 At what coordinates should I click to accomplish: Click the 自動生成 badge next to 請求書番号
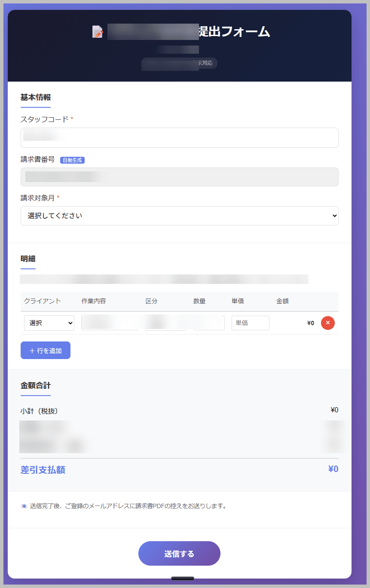point(72,160)
